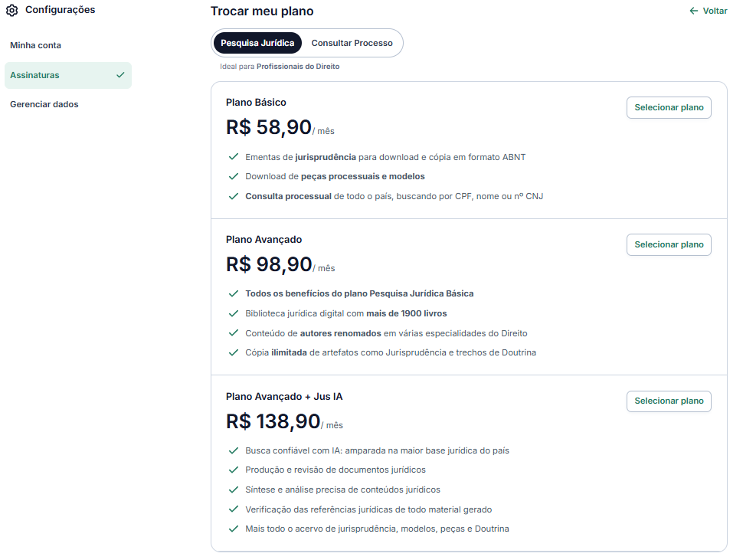
Task: Switch to Consultar Processo toggle option
Action: pos(352,43)
